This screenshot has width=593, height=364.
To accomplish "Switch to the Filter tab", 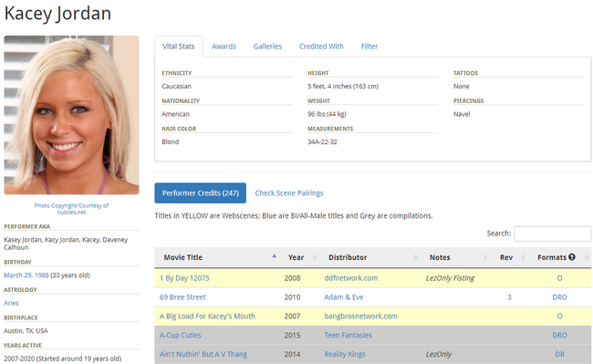I will [369, 47].
